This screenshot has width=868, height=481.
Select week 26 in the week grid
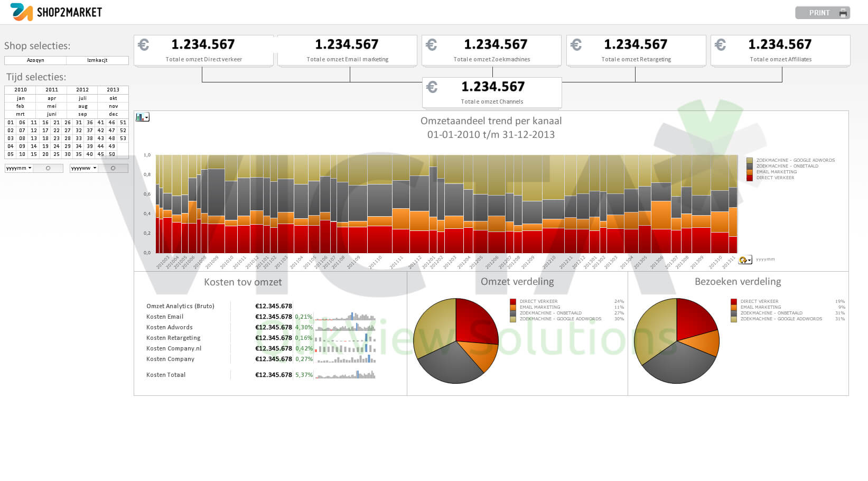coord(68,123)
